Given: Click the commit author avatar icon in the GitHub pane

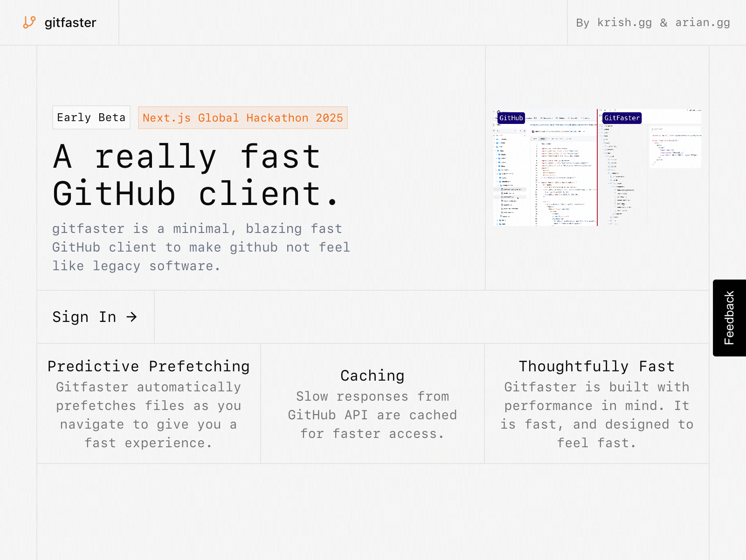Looking at the screenshot, I should point(533,131).
